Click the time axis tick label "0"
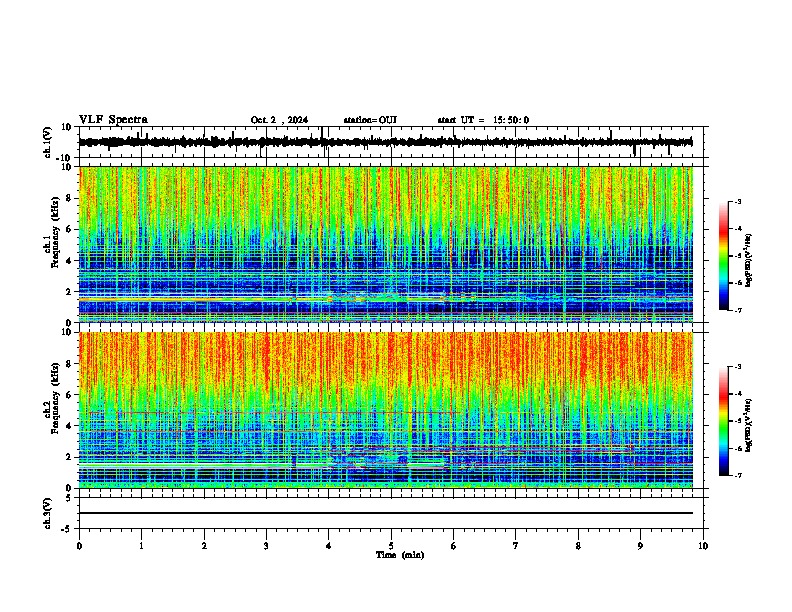Viewport: 792px width, 612px height. pyautogui.click(x=79, y=546)
